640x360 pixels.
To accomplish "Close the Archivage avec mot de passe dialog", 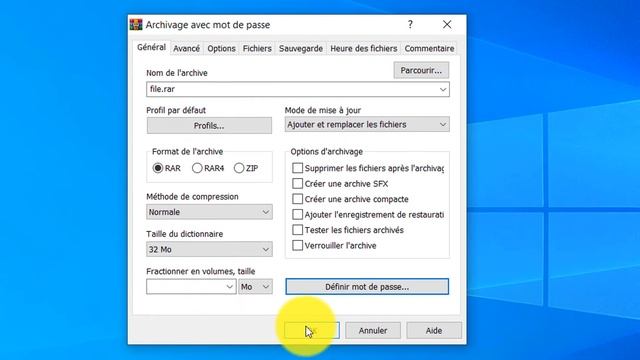I will 447,24.
